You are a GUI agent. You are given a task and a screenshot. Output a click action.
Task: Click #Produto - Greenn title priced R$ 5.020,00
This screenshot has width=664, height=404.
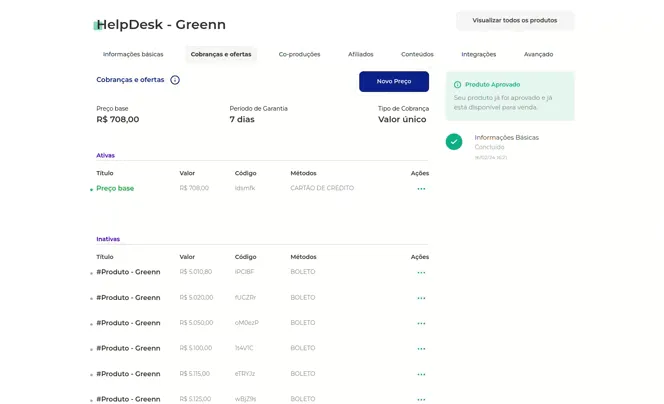(128, 298)
